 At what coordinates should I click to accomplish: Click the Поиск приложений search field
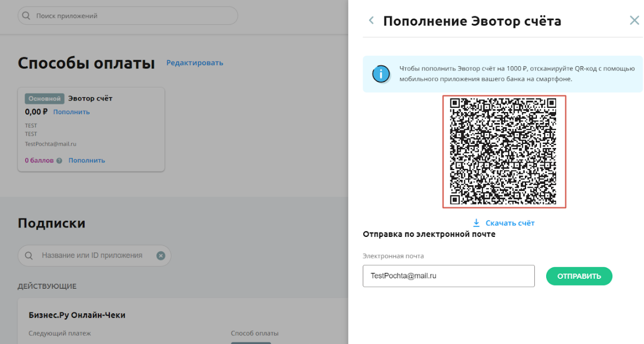(x=128, y=16)
